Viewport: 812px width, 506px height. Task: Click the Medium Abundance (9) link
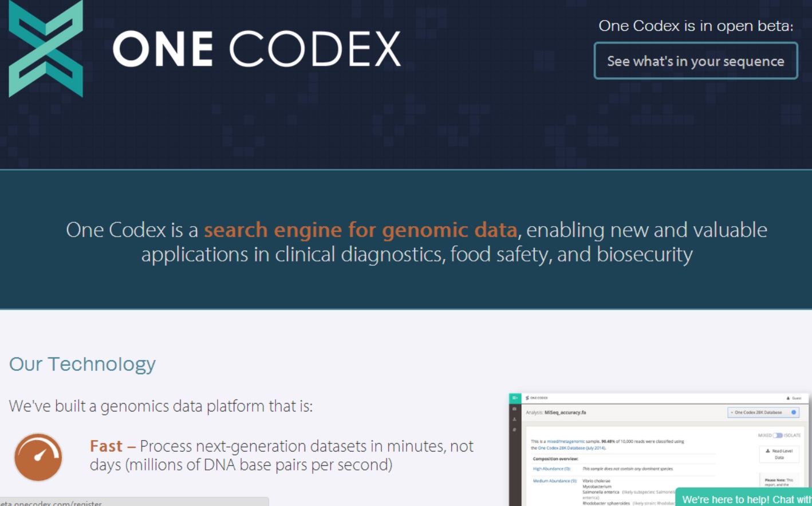point(554,481)
